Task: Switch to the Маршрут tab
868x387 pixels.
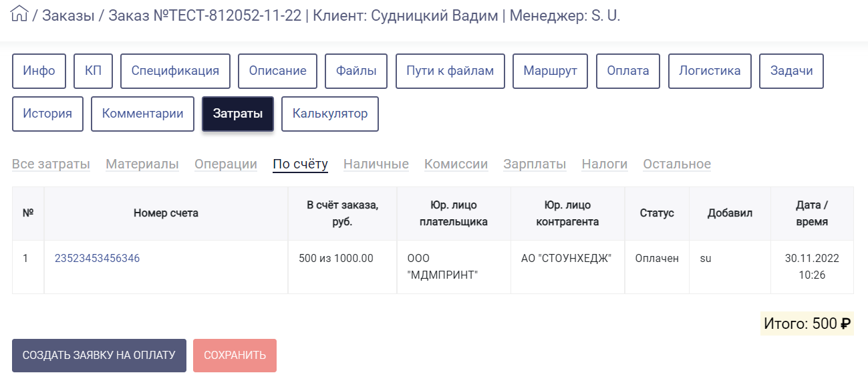Action: click(551, 71)
